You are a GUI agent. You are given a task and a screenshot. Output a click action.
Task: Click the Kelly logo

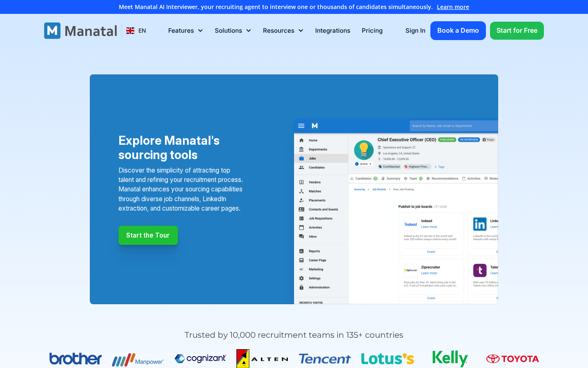point(450,359)
